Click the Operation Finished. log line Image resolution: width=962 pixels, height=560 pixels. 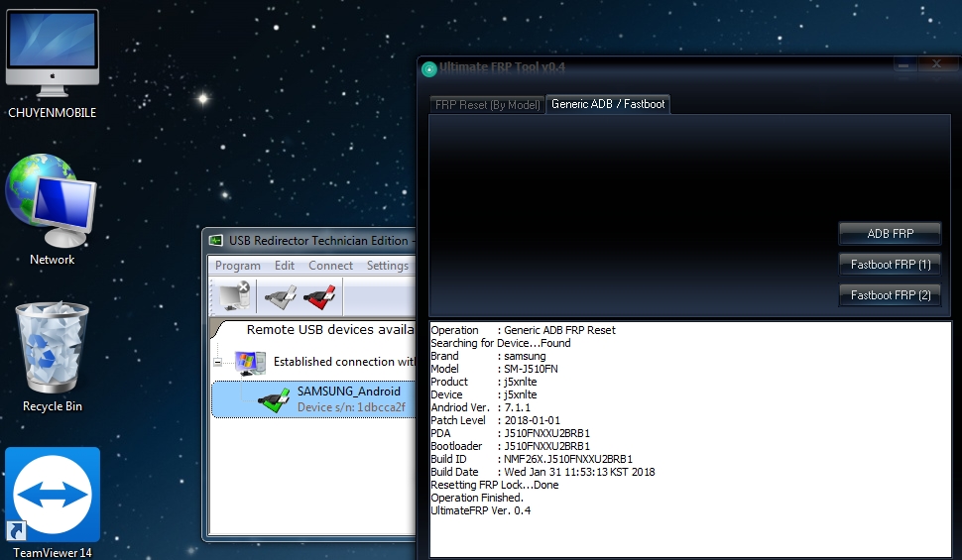click(x=477, y=498)
